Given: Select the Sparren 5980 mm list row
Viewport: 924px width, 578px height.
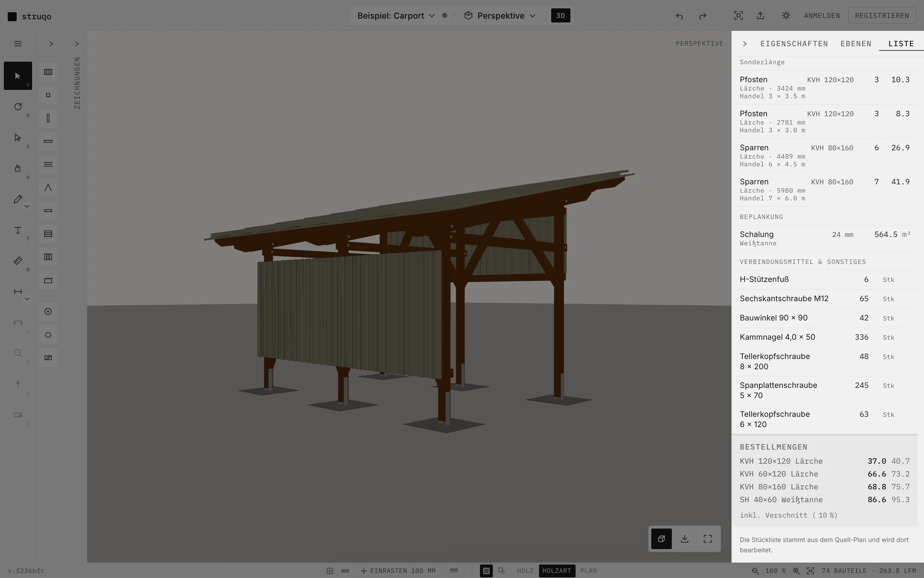Looking at the screenshot, I should pos(824,189).
